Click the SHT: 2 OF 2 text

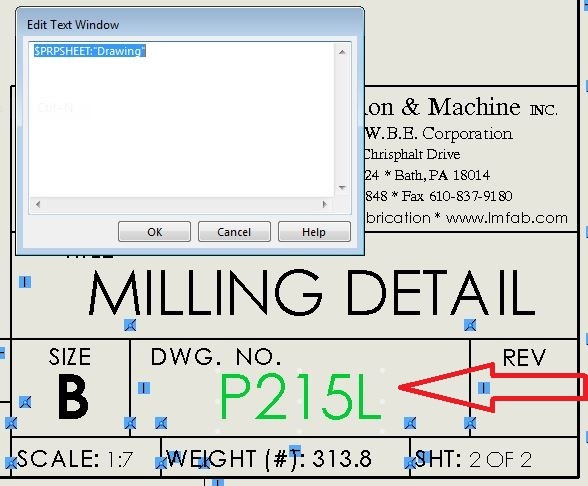point(473,459)
